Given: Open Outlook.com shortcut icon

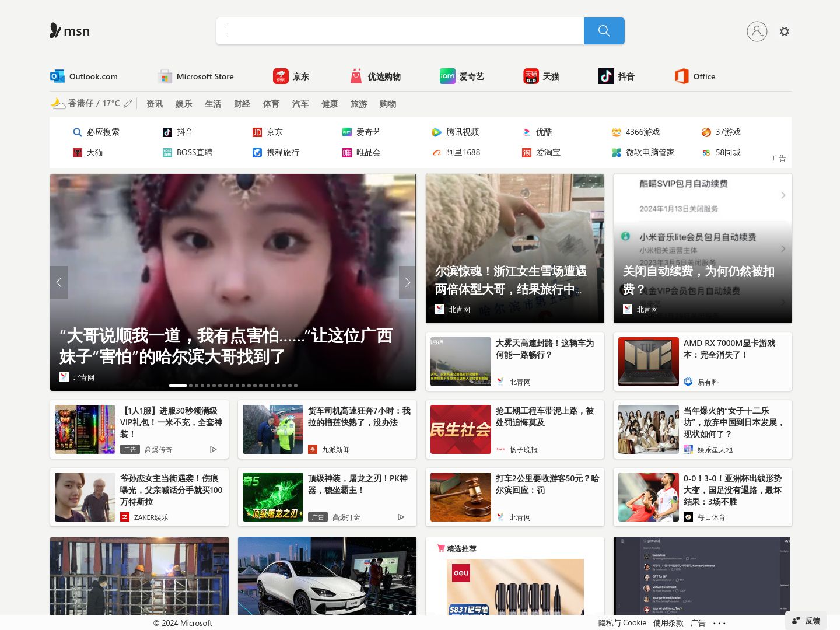Looking at the screenshot, I should pyautogui.click(x=57, y=76).
